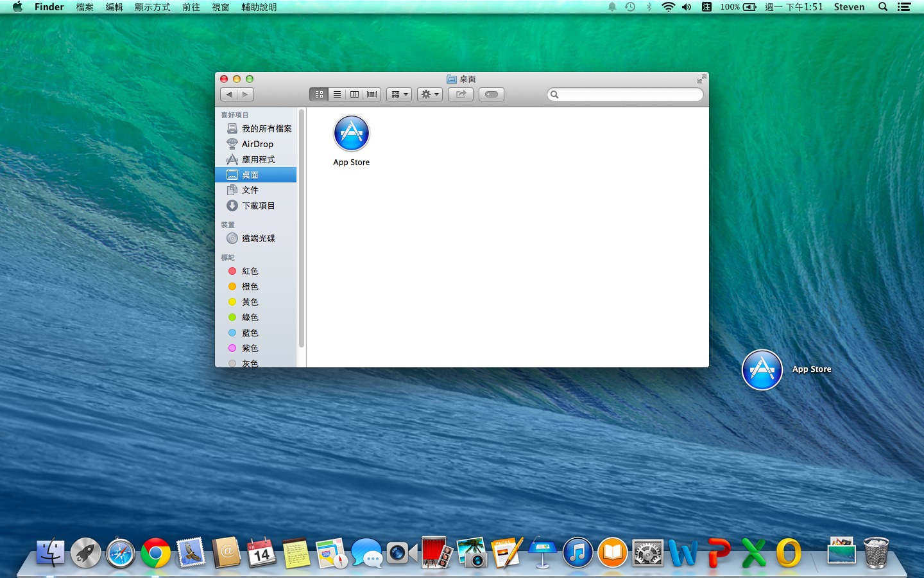Screen dimensions: 924x578
Task: Enter full screen via window arrows
Action: pyautogui.click(x=701, y=79)
